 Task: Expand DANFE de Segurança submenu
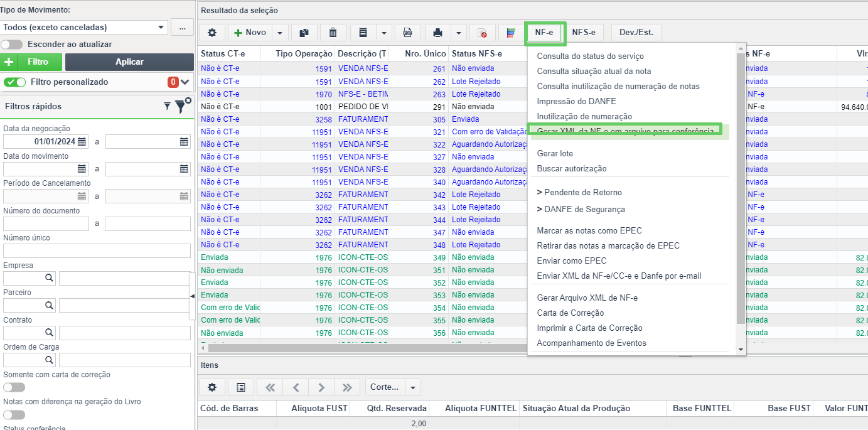pyautogui.click(x=581, y=209)
